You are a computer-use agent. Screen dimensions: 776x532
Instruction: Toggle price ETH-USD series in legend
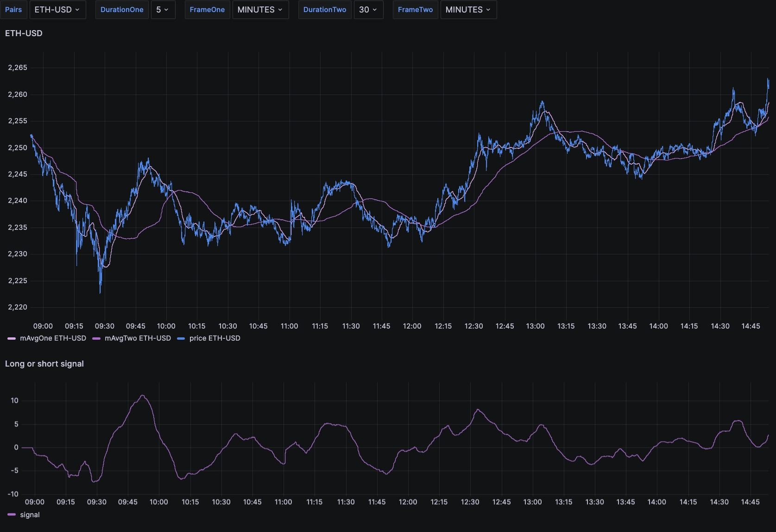(x=215, y=338)
